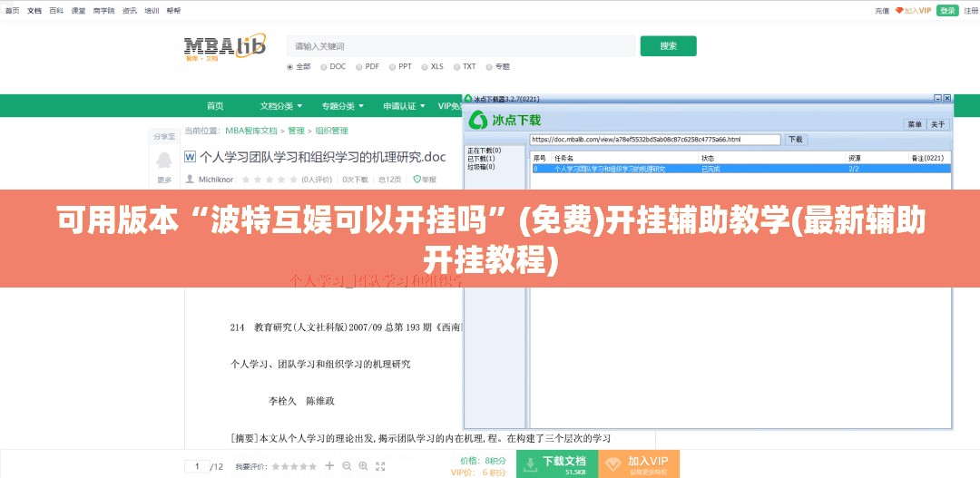Click the page number input box
Viewport: 980px width, 478px height.
tap(197, 466)
